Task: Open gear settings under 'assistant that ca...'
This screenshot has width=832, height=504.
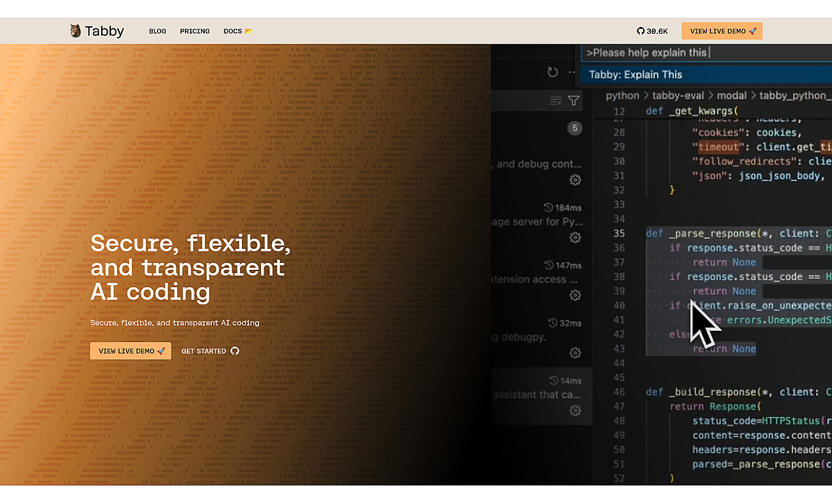Action: [575, 411]
